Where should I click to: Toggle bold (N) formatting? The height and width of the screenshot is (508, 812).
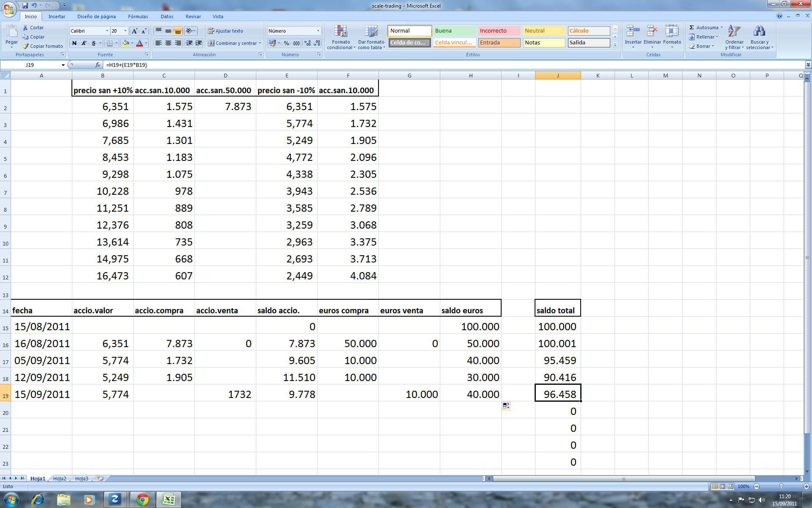coord(74,43)
